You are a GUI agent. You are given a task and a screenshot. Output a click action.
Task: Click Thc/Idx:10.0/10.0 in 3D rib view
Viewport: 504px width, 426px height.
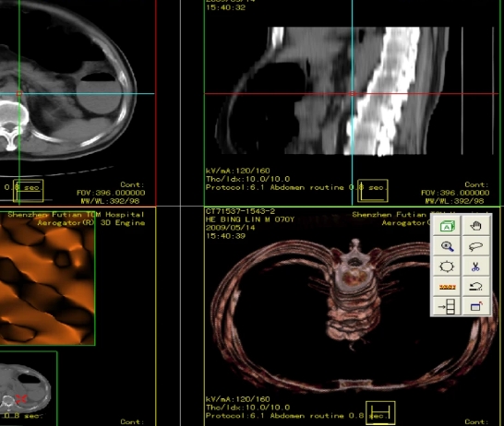[x=247, y=408]
